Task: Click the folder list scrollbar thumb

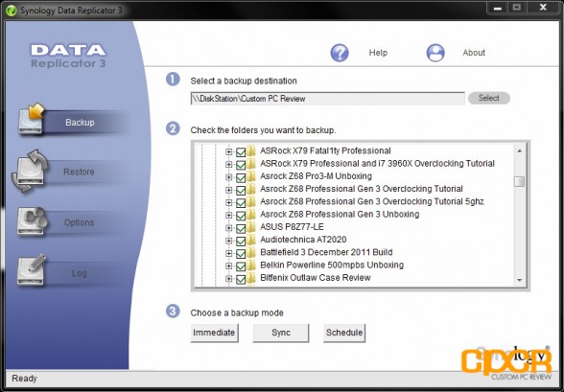Action: point(519,181)
